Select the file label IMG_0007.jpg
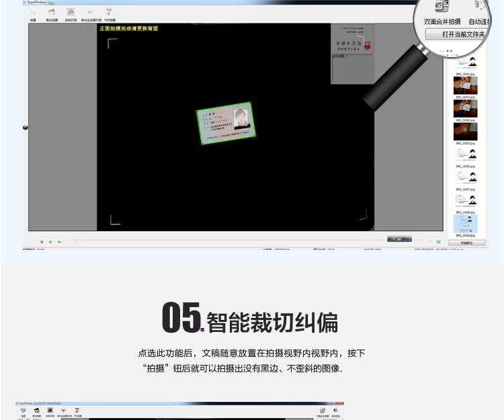Viewport: 504px width, 420px height. [466, 190]
